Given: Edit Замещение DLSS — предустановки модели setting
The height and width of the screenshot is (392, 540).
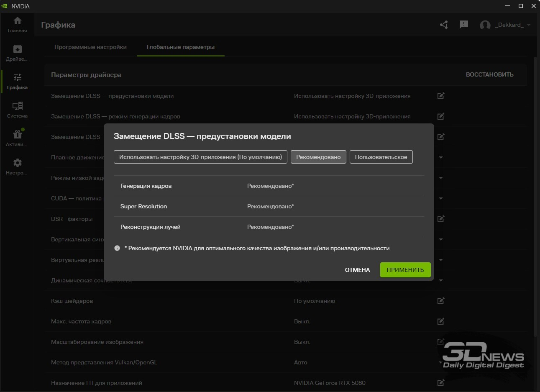Looking at the screenshot, I should [441, 96].
